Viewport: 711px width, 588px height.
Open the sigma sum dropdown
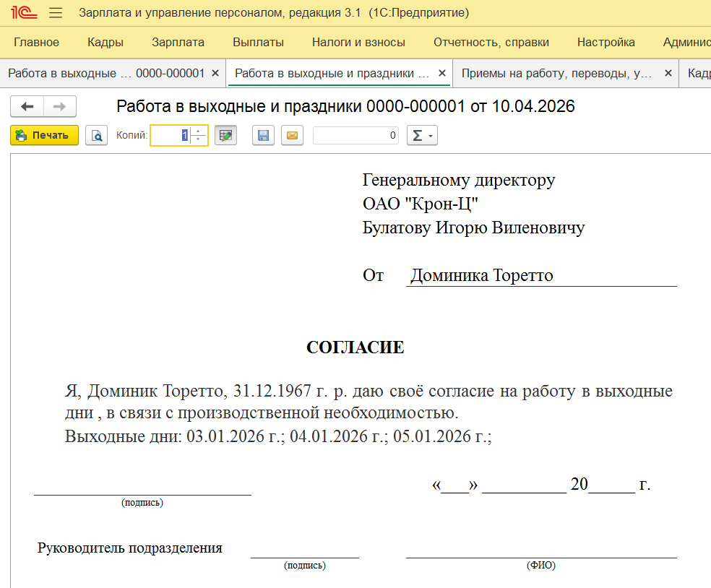click(x=422, y=135)
